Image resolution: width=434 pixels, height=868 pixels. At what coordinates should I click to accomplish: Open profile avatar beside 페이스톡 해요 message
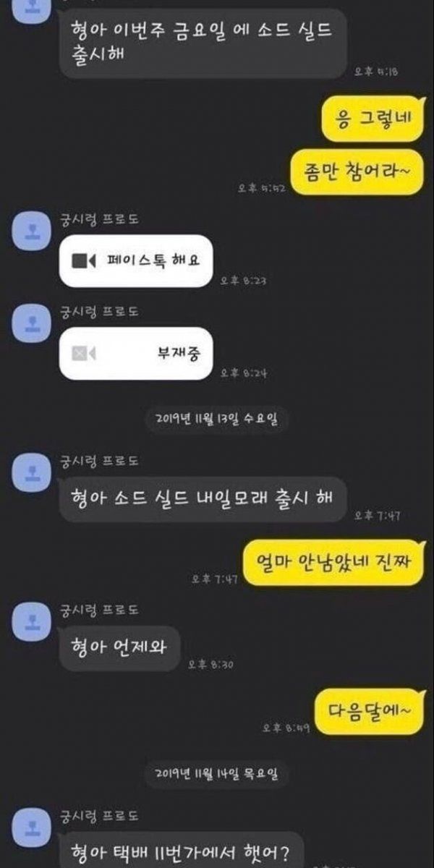tap(32, 229)
